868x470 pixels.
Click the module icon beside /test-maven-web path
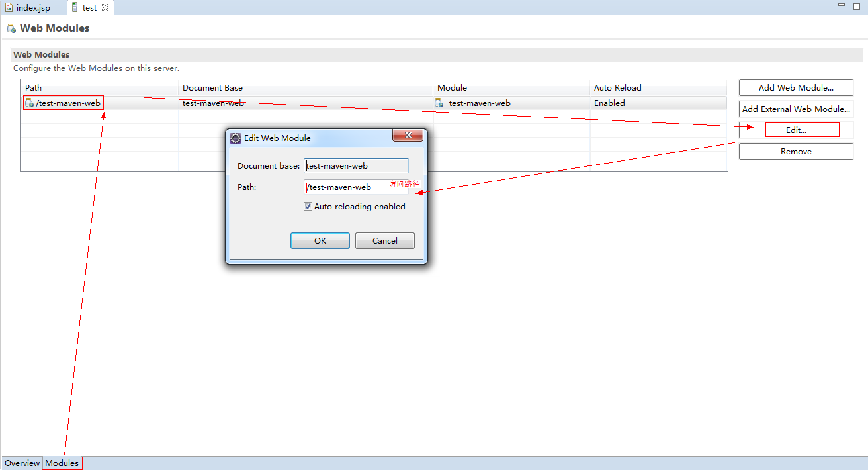coord(29,103)
